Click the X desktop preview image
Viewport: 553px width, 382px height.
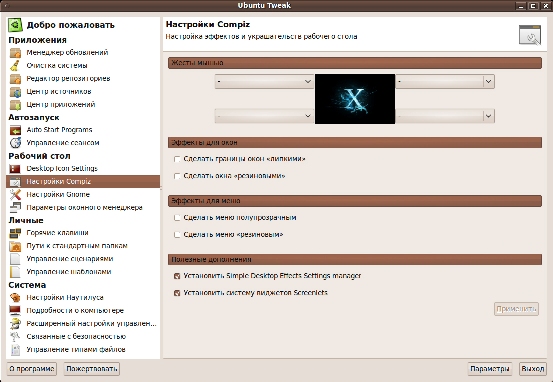[x=355, y=99]
